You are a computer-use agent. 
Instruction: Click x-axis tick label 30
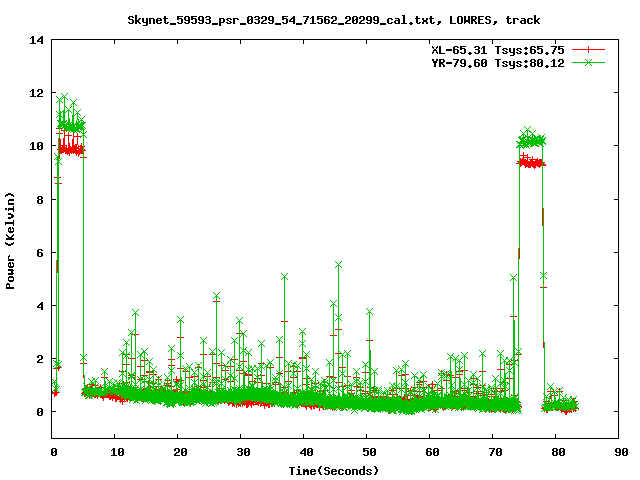[243, 452]
